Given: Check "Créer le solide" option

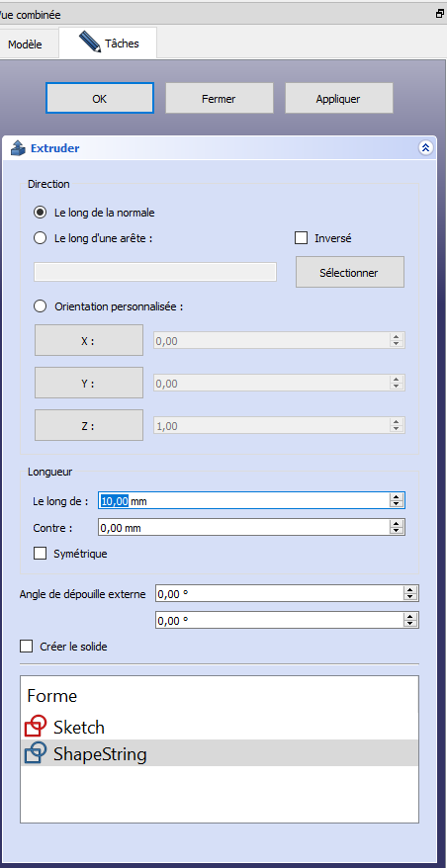Looking at the screenshot, I should pos(26,646).
